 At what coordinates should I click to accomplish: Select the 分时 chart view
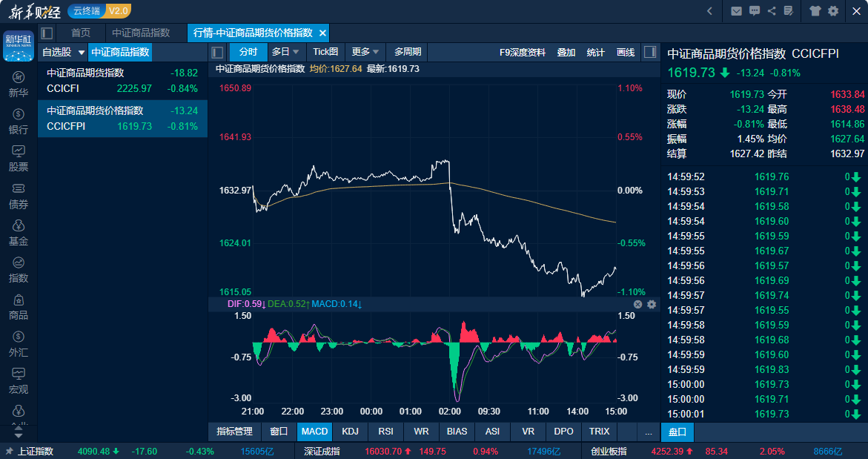pyautogui.click(x=248, y=52)
